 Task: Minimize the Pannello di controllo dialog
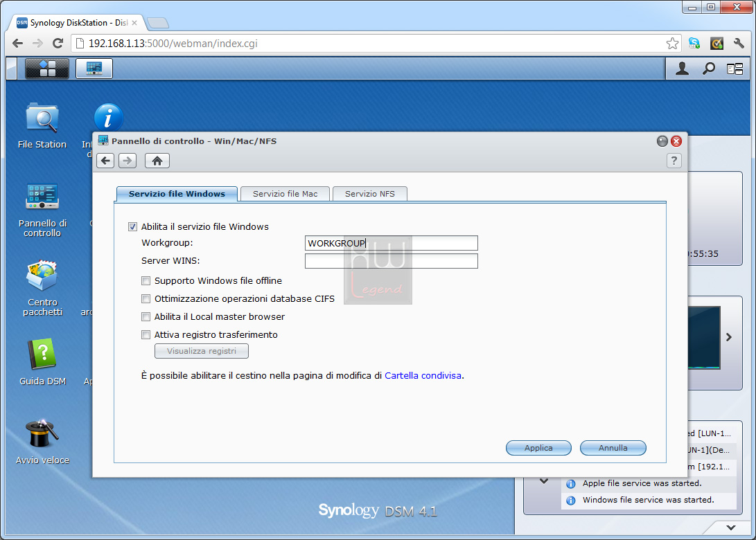coord(662,141)
